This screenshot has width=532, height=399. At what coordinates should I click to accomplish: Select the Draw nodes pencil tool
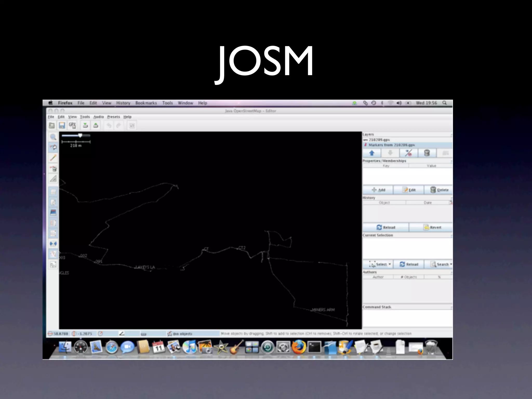tap(53, 158)
